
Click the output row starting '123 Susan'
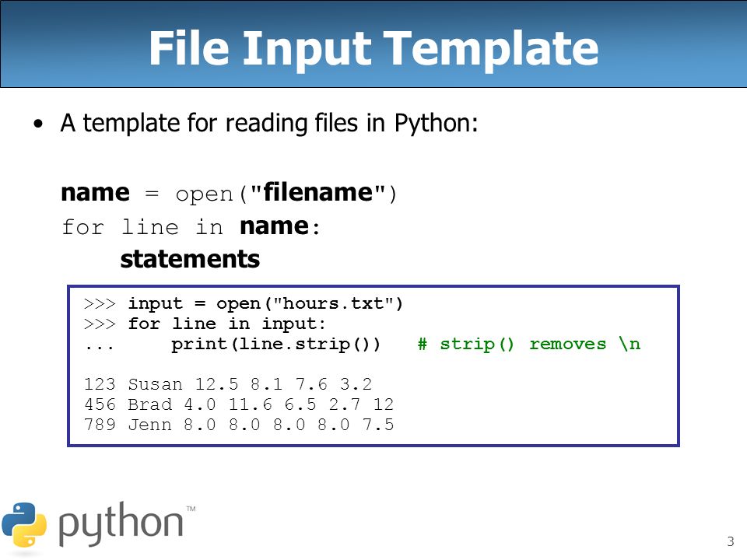[228, 383]
